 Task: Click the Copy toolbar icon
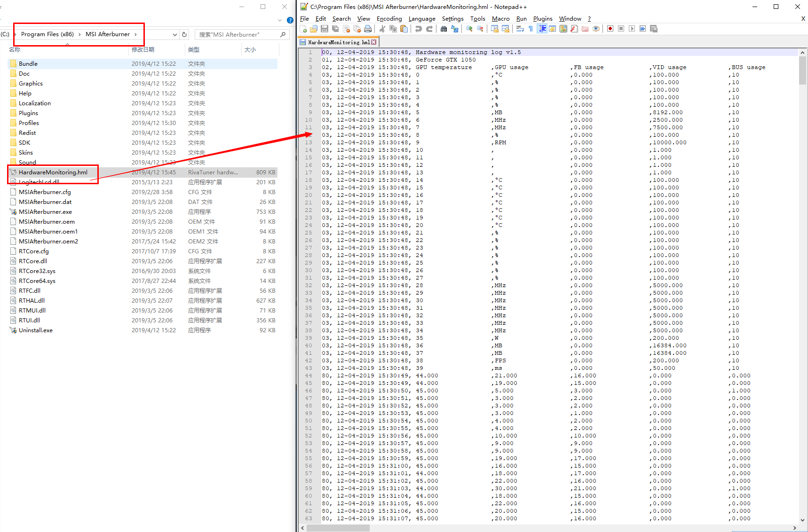point(393,29)
